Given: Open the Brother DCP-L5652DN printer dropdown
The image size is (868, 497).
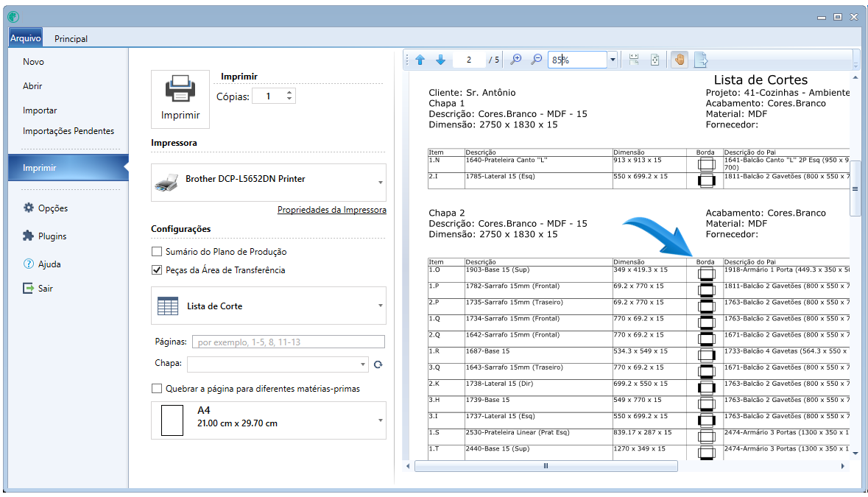Looking at the screenshot, I should [x=269, y=182].
